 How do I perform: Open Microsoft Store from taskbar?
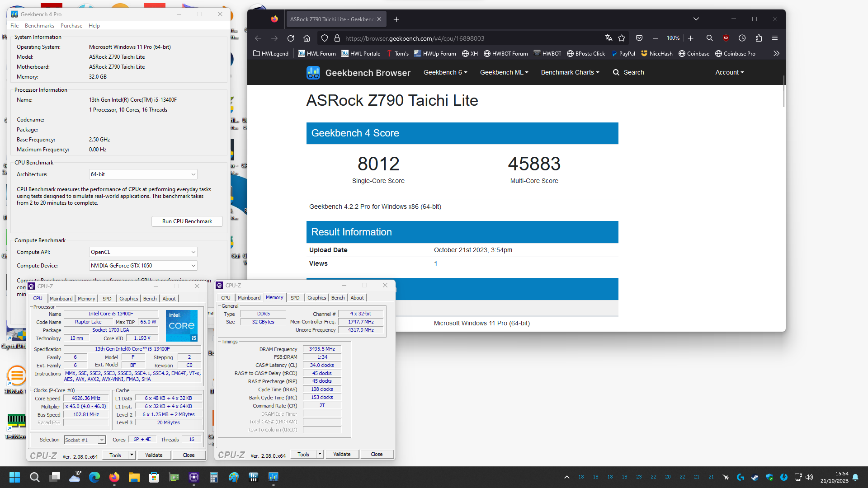[x=154, y=477]
